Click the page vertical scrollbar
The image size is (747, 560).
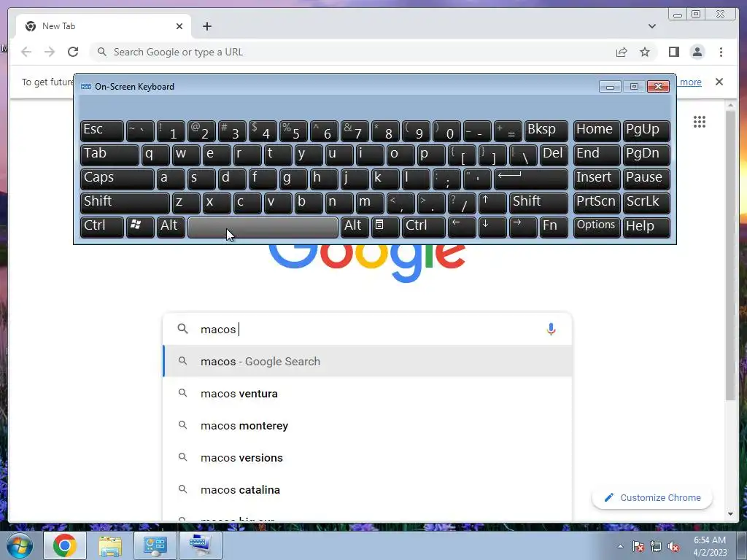[730, 256]
